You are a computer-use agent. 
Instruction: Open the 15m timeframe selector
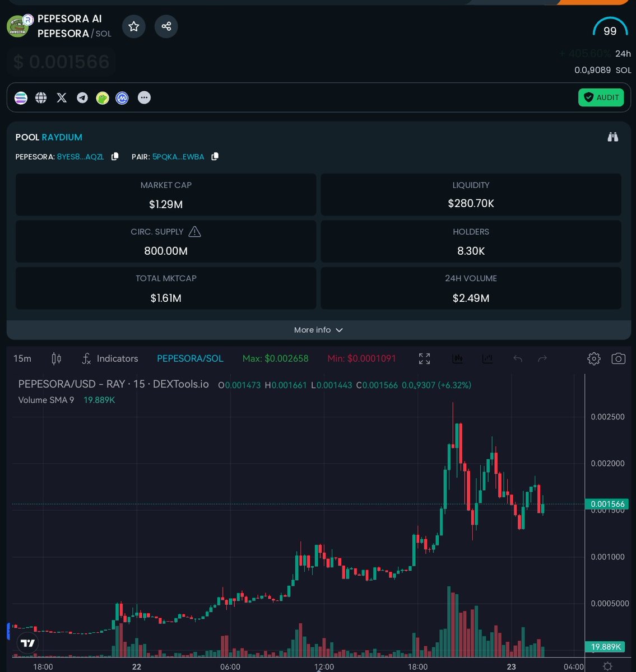coord(22,358)
